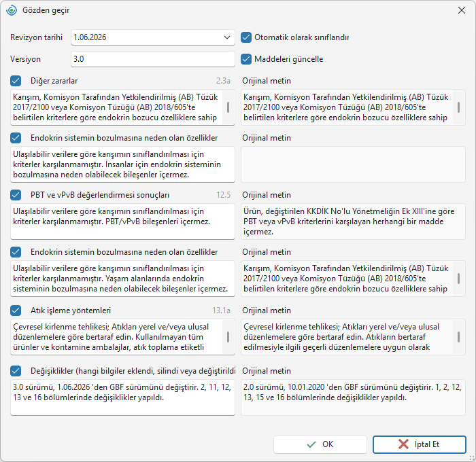Click the window resize grip corner
The image size is (476, 462).
point(472,458)
